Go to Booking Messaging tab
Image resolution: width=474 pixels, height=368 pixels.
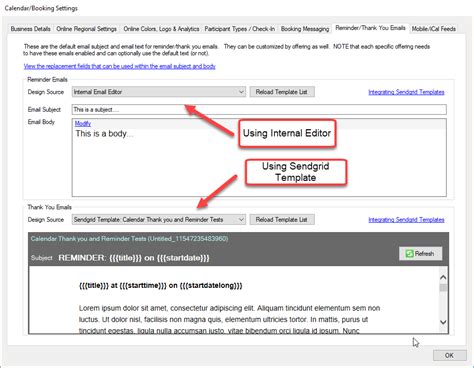click(x=305, y=29)
